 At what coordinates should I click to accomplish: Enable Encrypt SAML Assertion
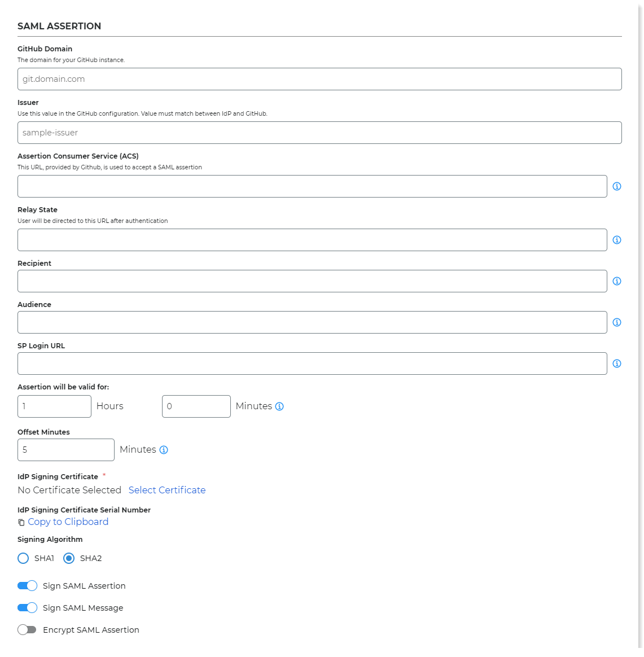27,629
